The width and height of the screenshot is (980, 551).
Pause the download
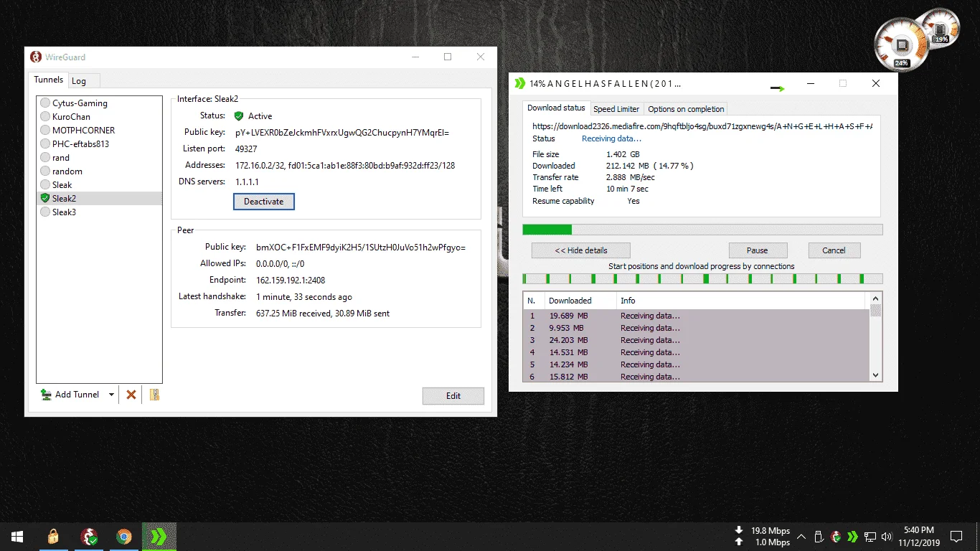pos(758,250)
